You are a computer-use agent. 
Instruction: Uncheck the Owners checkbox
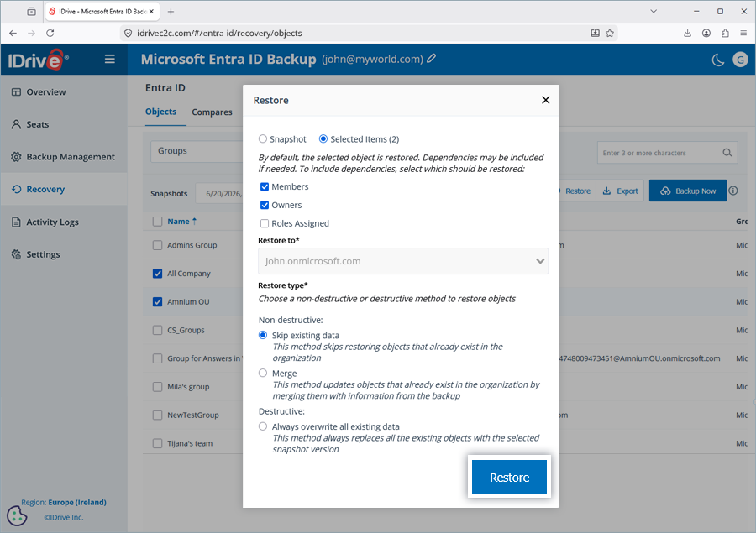(x=265, y=205)
